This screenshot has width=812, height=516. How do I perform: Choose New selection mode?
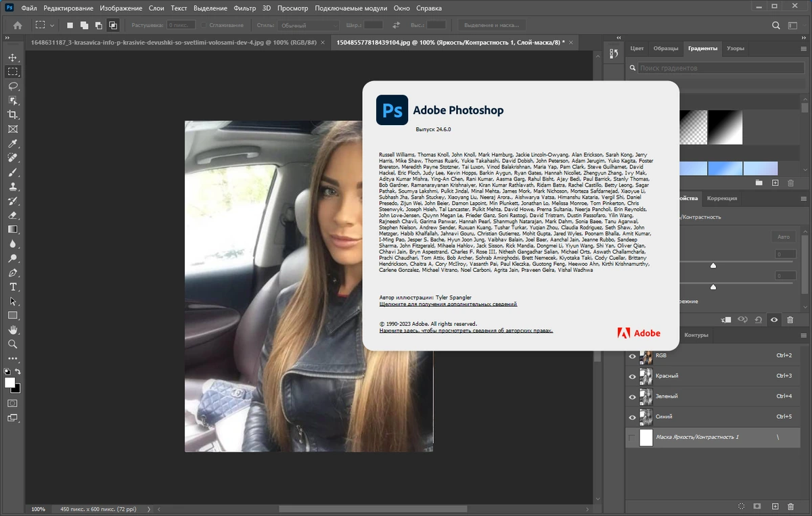tap(70, 25)
